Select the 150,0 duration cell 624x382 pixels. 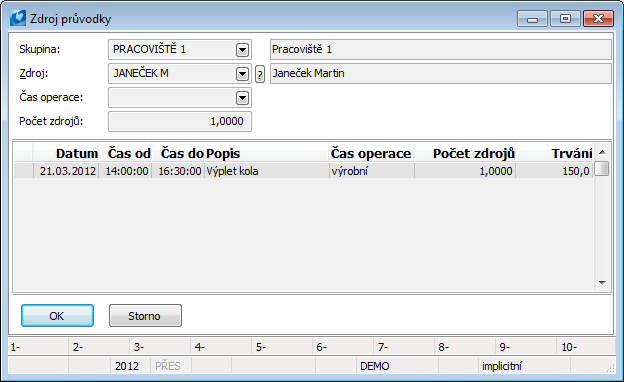[554, 171]
